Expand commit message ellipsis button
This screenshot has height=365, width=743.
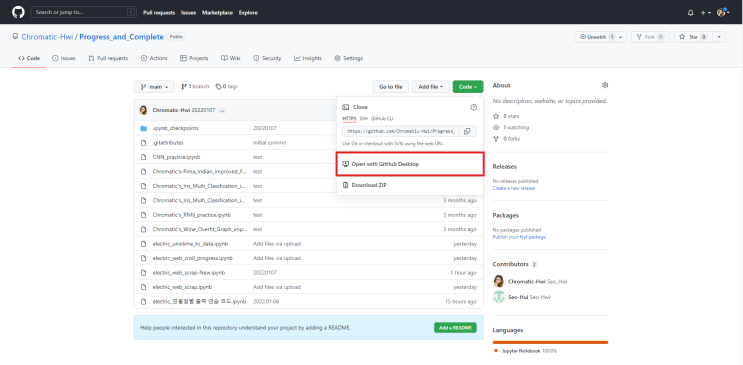222,110
